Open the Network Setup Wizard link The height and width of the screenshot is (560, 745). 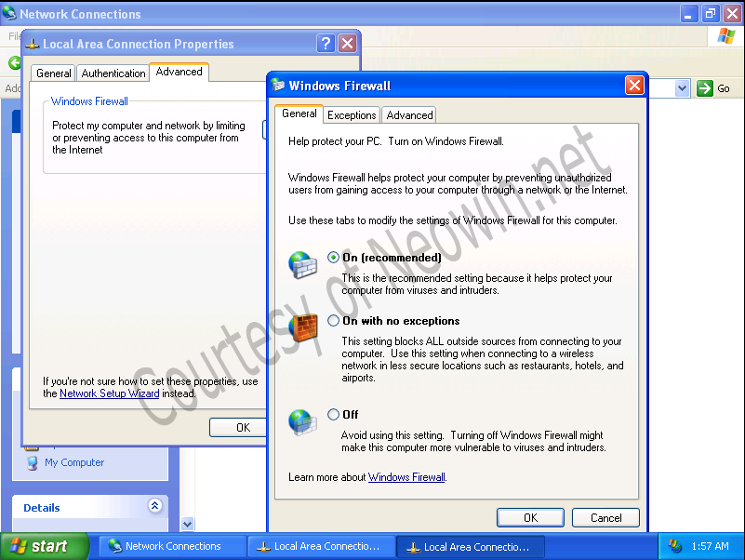(x=109, y=393)
